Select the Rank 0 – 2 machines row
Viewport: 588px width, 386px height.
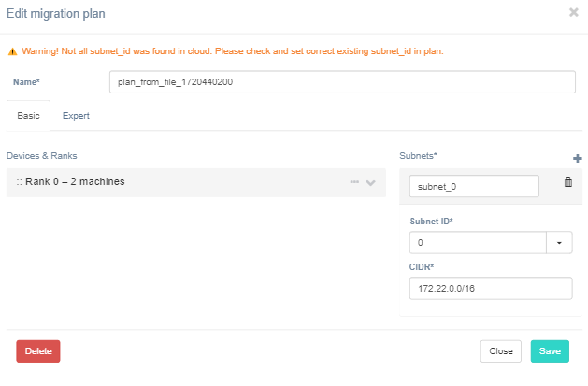(x=187, y=182)
